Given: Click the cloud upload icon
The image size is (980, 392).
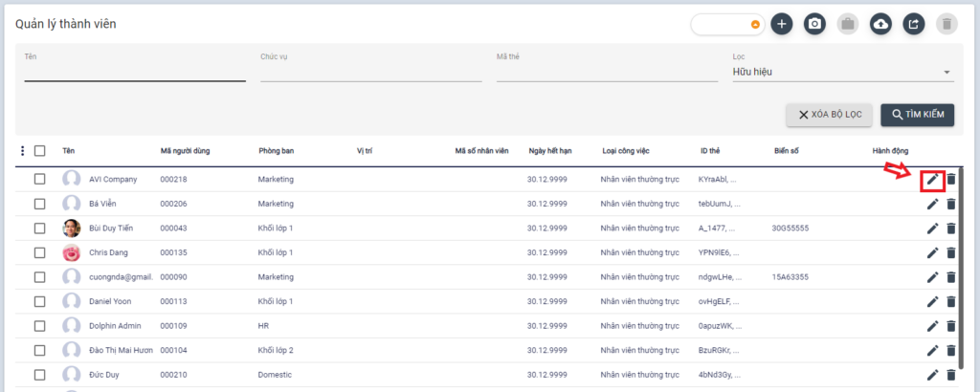Looking at the screenshot, I should tap(880, 25).
